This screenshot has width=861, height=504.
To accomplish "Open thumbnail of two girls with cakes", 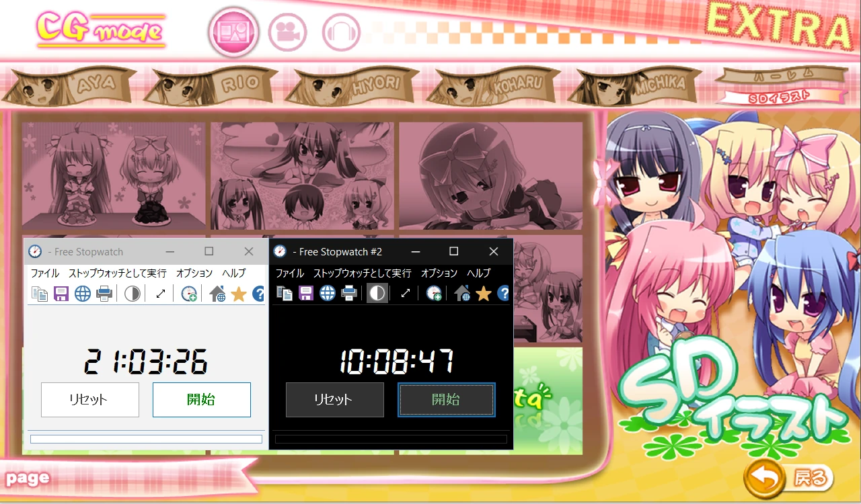I will 114,176.
